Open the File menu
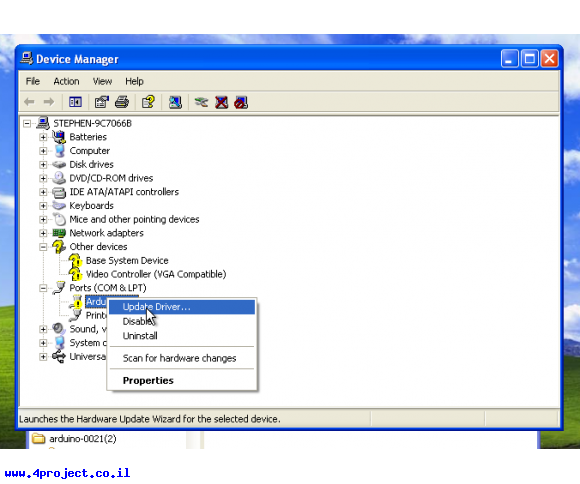The height and width of the screenshot is (484, 580). tap(33, 81)
